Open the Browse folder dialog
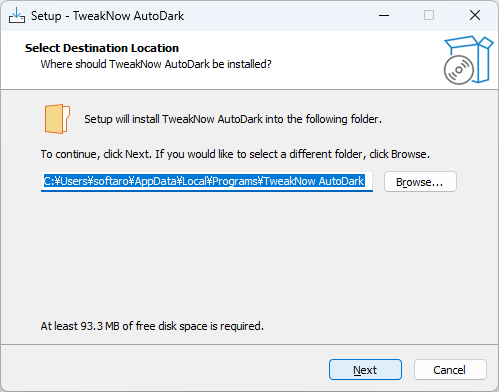Screen dimensions: 499x392 click(x=420, y=182)
